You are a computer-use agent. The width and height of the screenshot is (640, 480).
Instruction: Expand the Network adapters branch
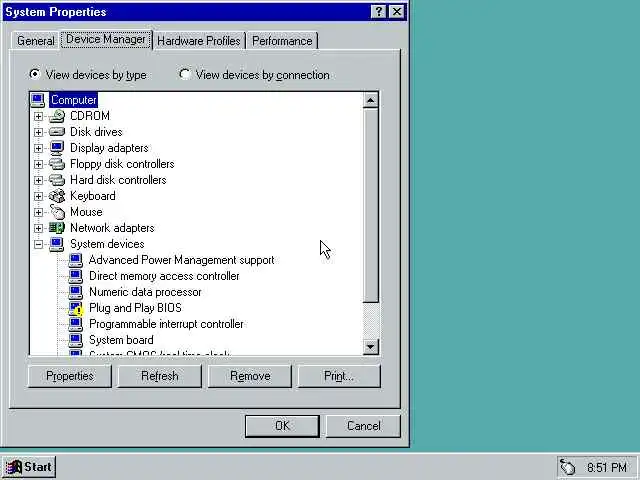click(x=38, y=228)
